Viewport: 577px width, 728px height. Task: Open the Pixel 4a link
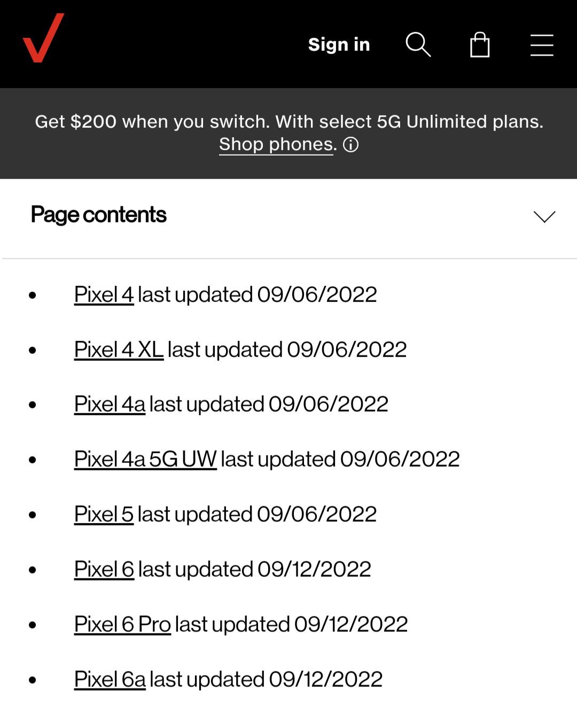click(x=110, y=404)
